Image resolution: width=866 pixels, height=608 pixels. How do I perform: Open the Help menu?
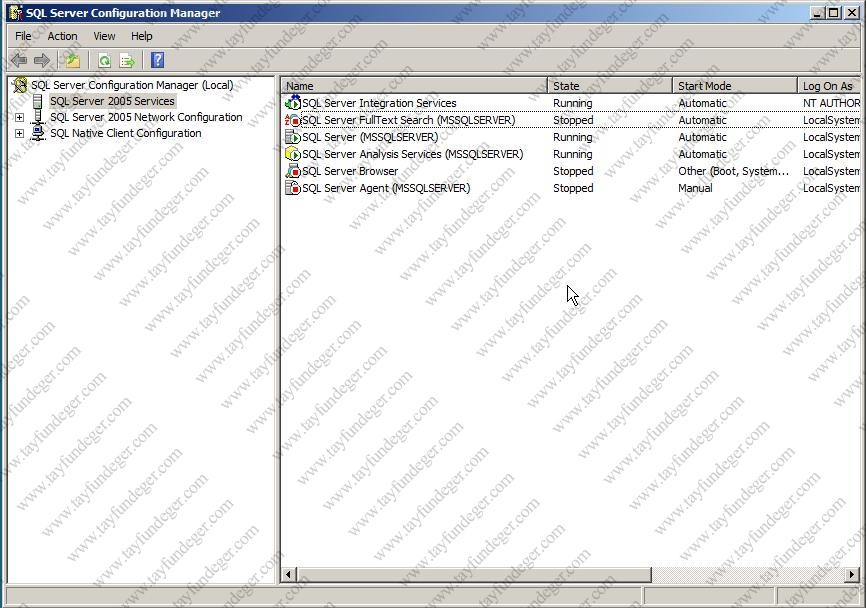point(141,36)
